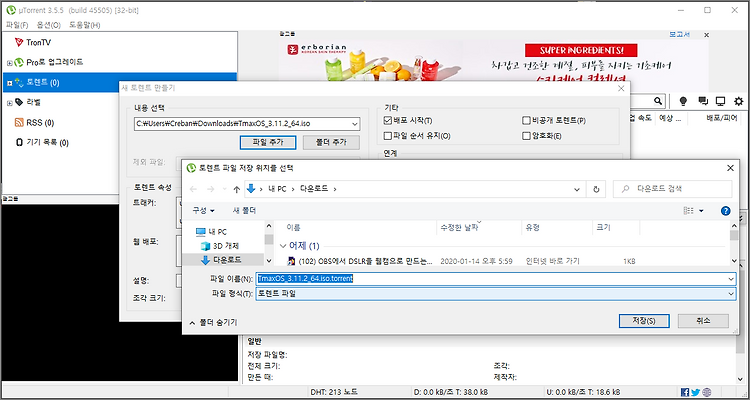Close the erborian ad banner

[706, 35]
